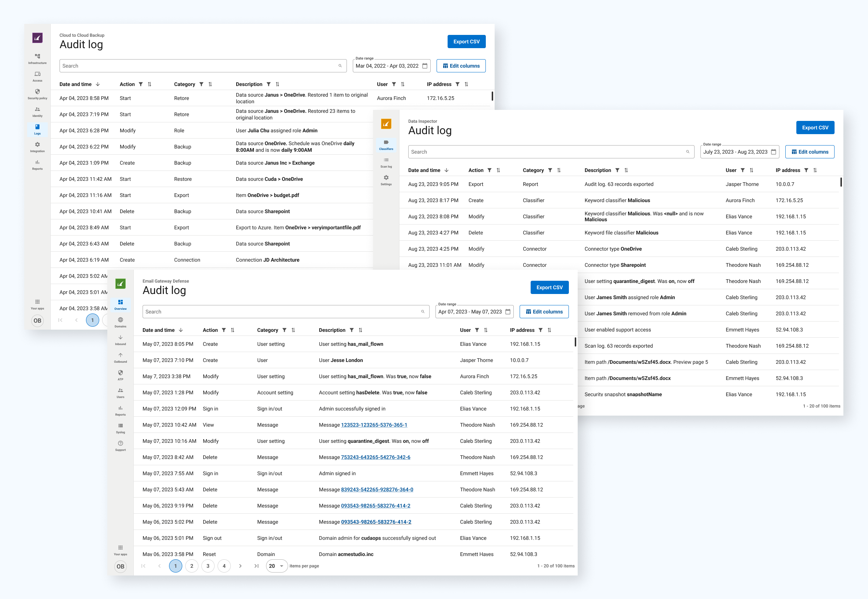Image resolution: width=868 pixels, height=599 pixels.
Task: Click Edit columns in Email Gateway Defense
Action: click(544, 312)
